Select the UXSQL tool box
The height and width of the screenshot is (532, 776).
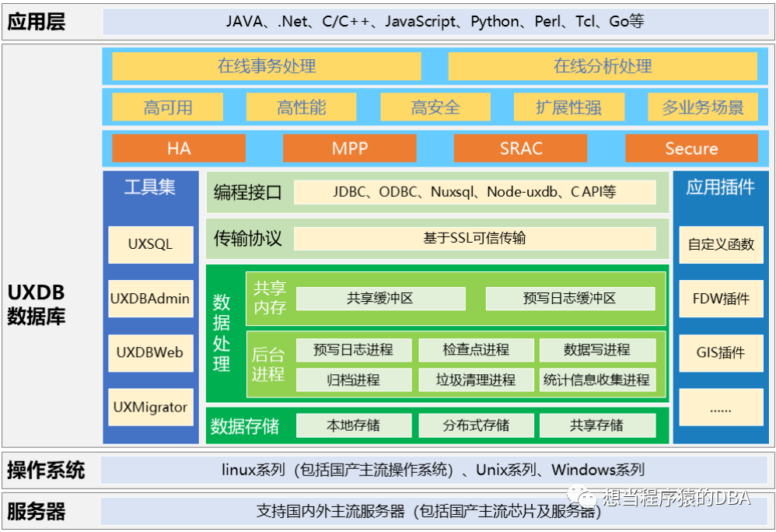pos(150,244)
